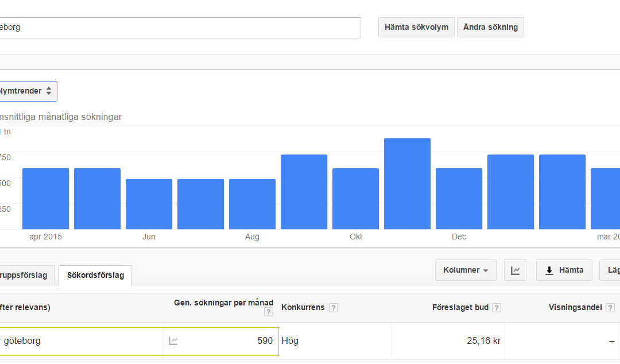Click help icon under Gen. sökningar per månad
This screenshot has height=364, width=620.
click(x=268, y=312)
